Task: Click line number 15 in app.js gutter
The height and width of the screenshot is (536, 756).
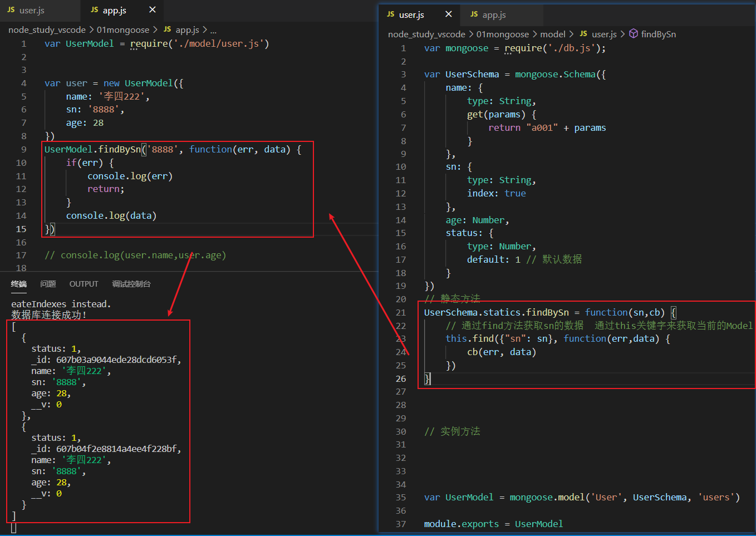Action: [x=21, y=229]
